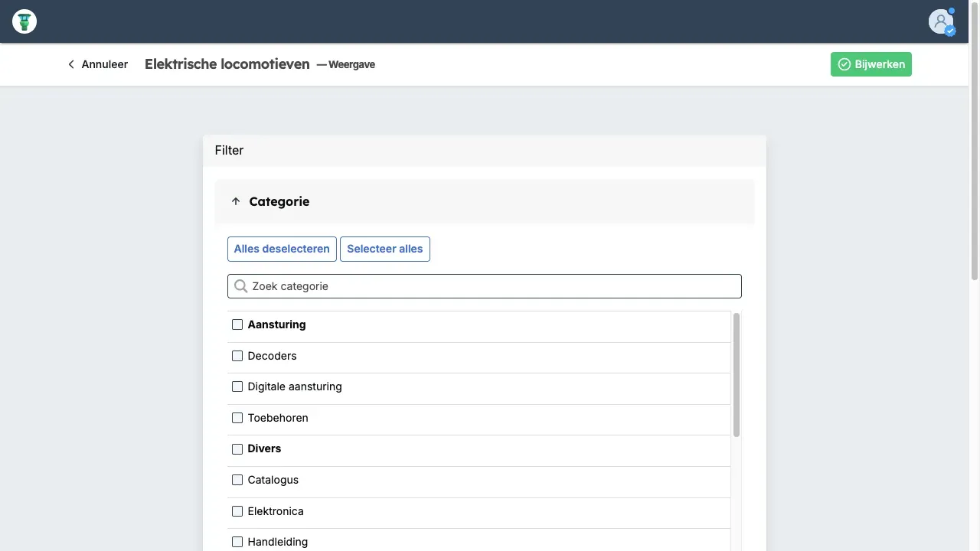Image resolution: width=980 pixels, height=551 pixels.
Task: Enable the Decoders category checkbox
Action: pos(237,356)
